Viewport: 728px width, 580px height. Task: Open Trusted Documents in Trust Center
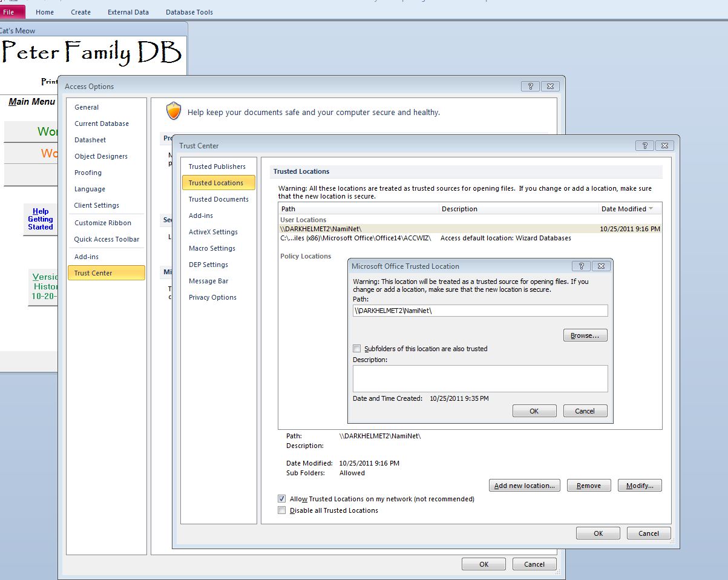pos(218,199)
